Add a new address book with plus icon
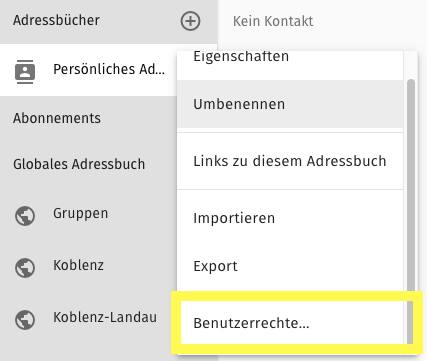427x361 pixels. click(x=190, y=21)
